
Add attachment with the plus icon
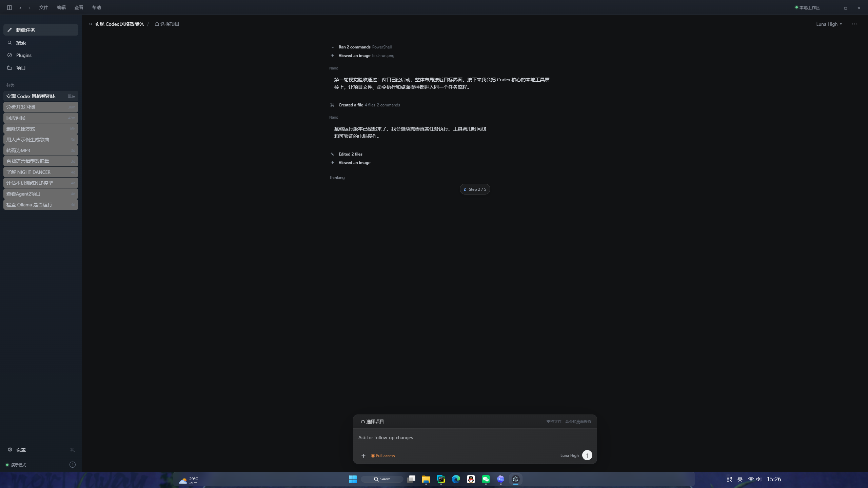point(363,455)
